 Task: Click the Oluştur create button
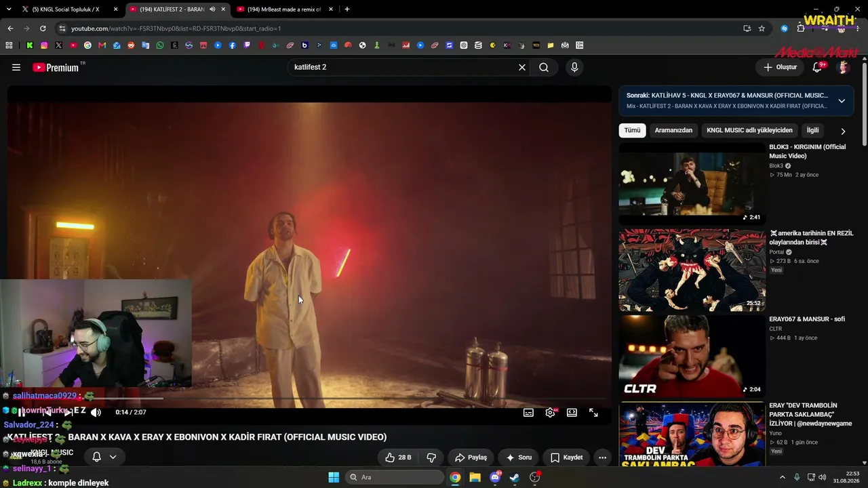(780, 67)
